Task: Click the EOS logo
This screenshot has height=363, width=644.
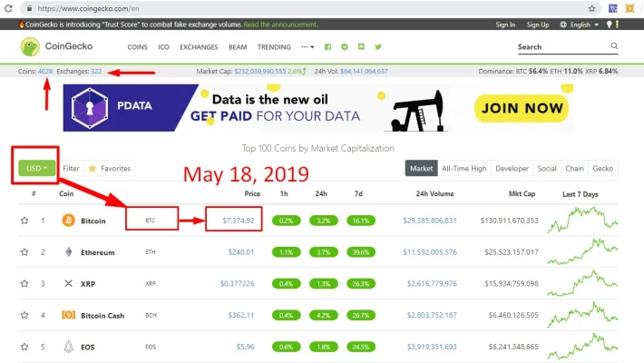Action: pyautogui.click(x=69, y=347)
